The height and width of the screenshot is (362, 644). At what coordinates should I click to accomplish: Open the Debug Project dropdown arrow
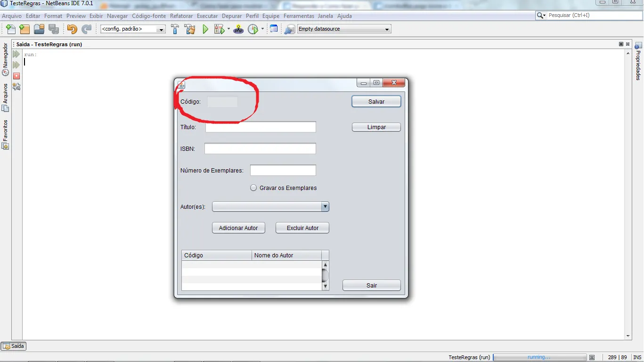tap(228, 29)
